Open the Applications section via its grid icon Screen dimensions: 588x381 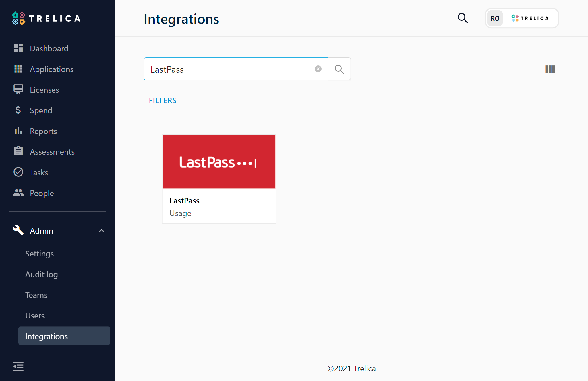(18, 69)
